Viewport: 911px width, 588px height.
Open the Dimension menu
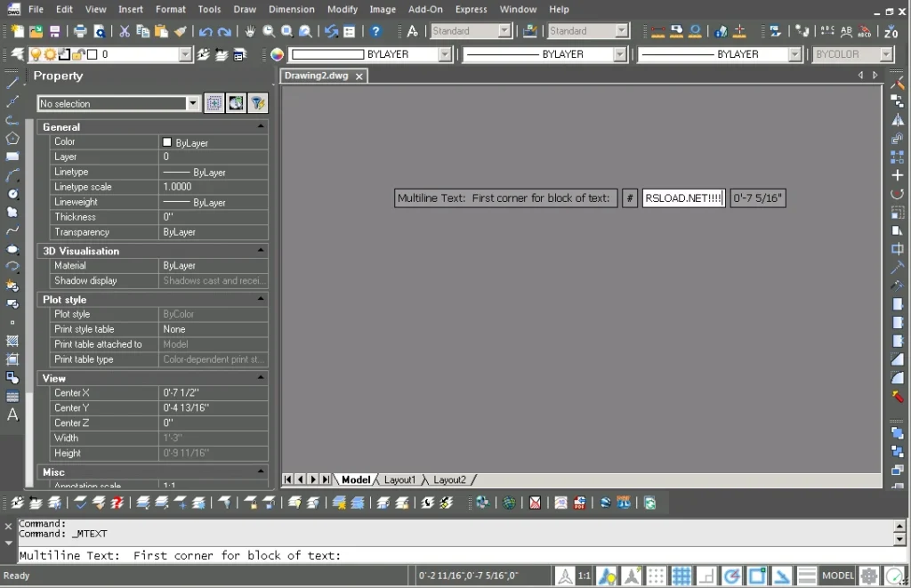point(292,9)
